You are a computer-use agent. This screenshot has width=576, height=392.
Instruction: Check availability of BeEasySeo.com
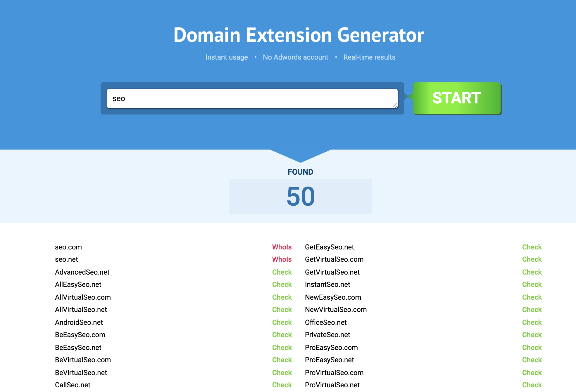coord(282,335)
